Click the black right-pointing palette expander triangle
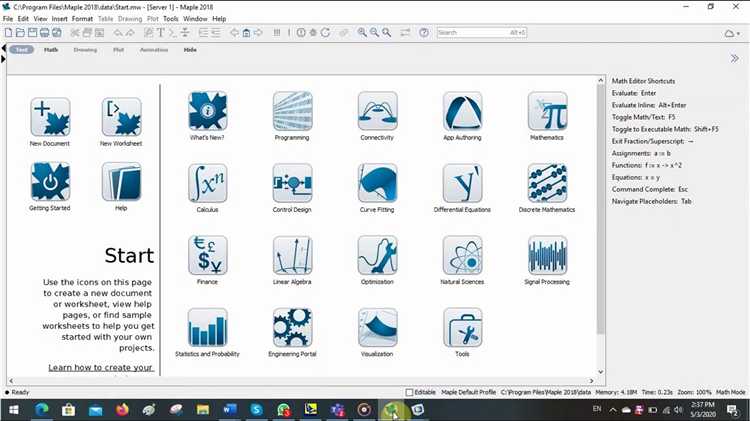The image size is (750, 421). (3, 59)
